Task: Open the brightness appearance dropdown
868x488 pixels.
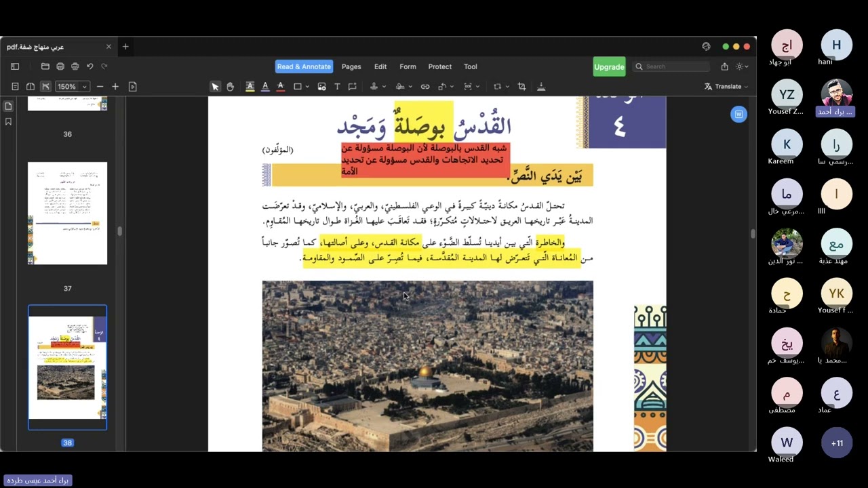Action: 742,66
